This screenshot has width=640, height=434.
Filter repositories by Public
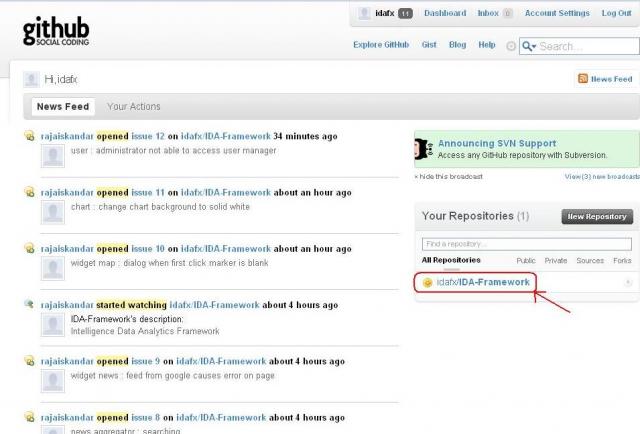526,260
